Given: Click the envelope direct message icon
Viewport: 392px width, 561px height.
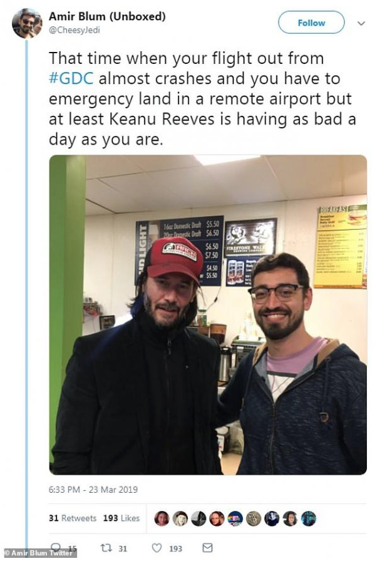Looking at the screenshot, I should 207,548.
